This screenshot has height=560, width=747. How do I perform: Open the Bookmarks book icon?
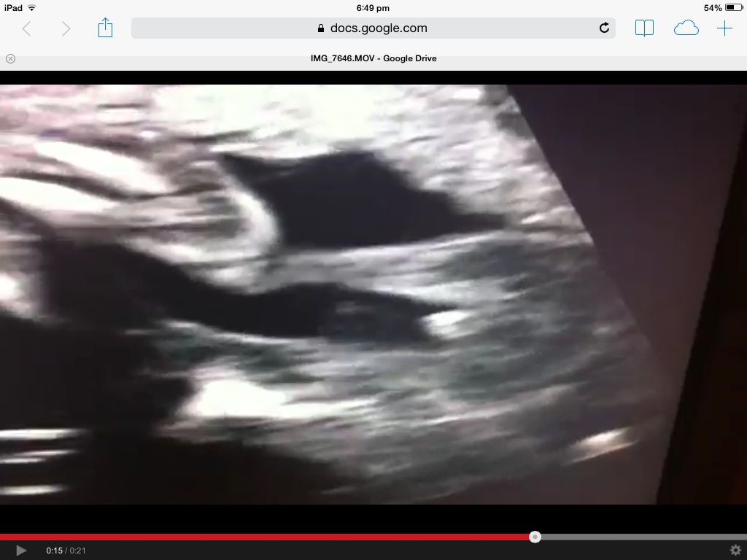[x=644, y=28]
